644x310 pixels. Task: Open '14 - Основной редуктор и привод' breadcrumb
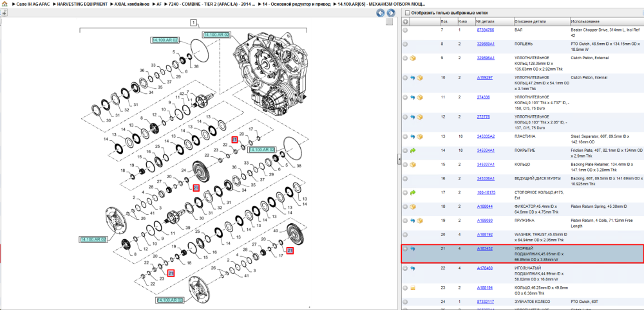(x=296, y=4)
